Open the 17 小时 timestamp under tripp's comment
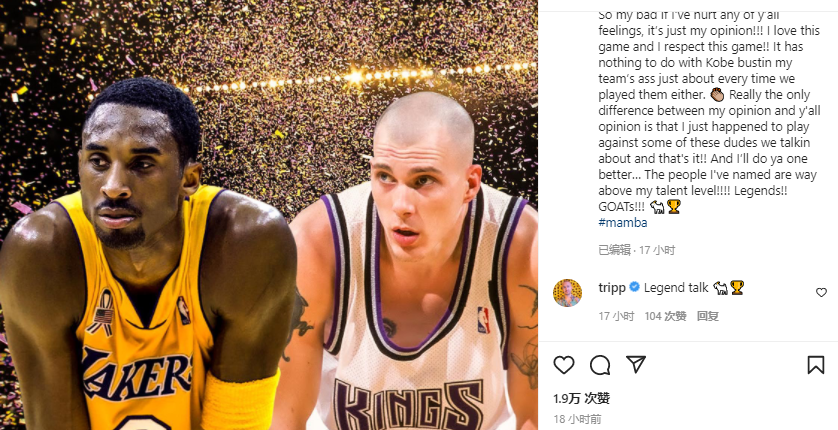838x430 pixels. 616,316
